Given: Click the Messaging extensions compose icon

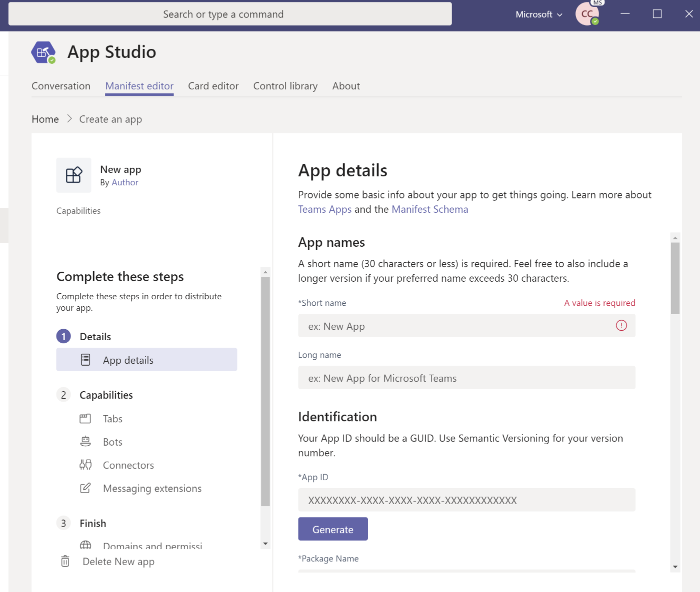Looking at the screenshot, I should (85, 488).
